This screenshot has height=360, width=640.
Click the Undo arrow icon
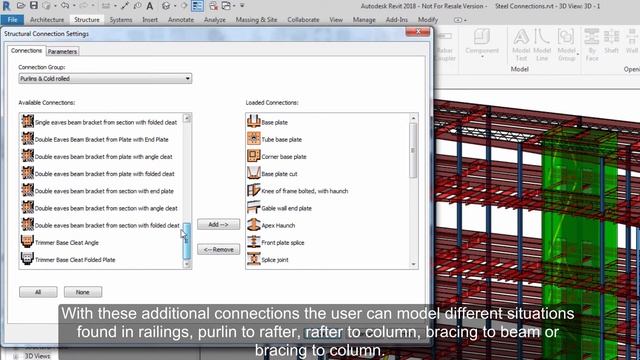point(65,6)
